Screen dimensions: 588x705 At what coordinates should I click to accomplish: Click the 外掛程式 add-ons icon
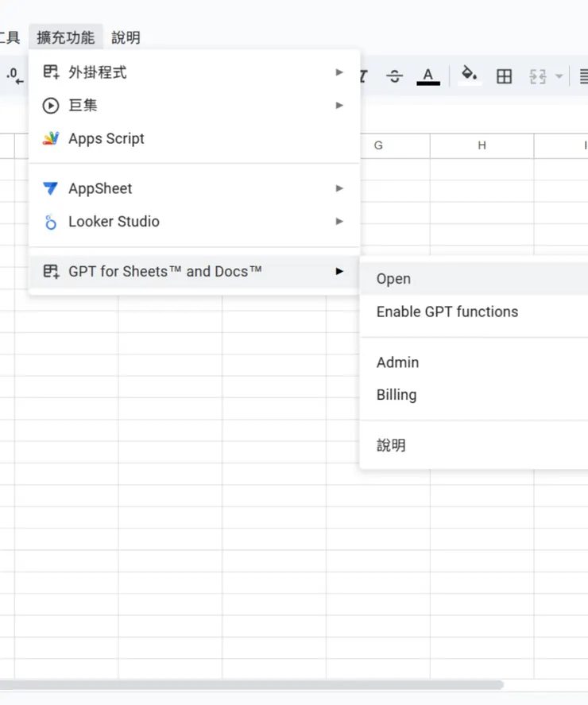pyautogui.click(x=51, y=72)
